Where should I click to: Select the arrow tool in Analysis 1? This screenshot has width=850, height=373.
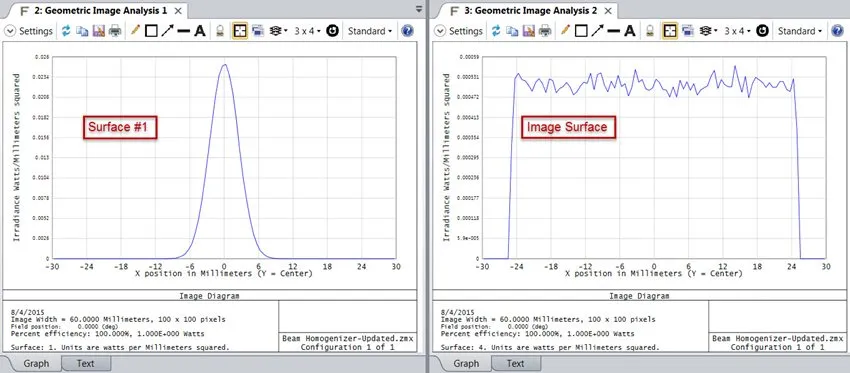point(167,31)
